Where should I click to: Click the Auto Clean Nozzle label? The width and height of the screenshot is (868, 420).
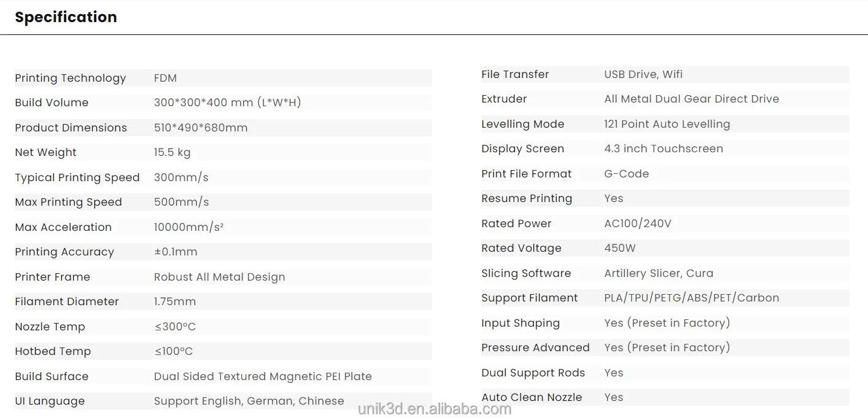[x=532, y=397]
